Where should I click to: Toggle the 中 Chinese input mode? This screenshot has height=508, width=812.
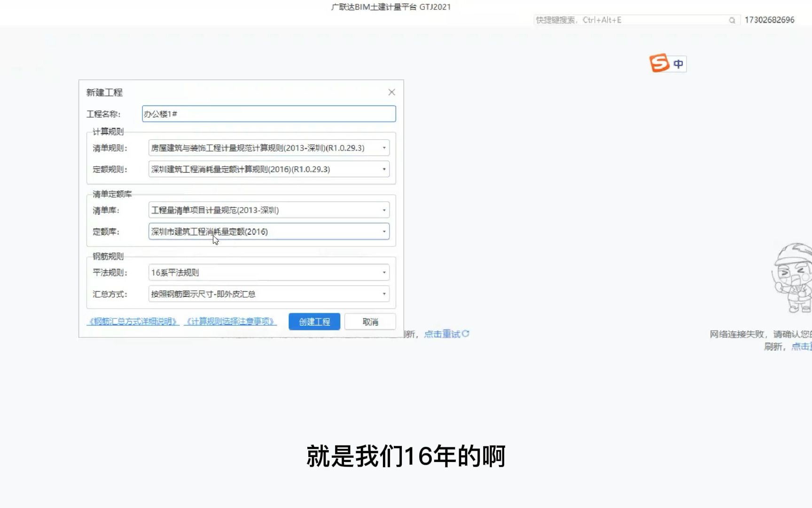click(x=678, y=64)
